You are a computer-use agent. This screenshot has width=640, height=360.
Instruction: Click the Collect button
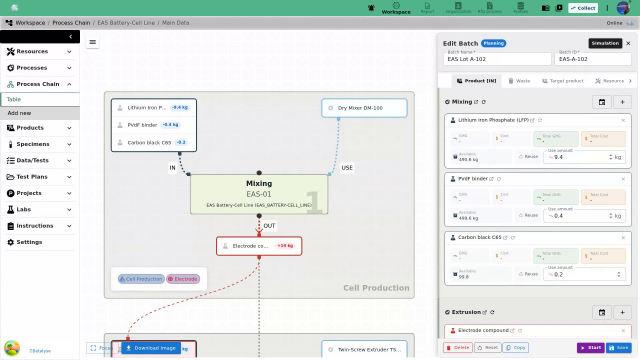(583, 8)
